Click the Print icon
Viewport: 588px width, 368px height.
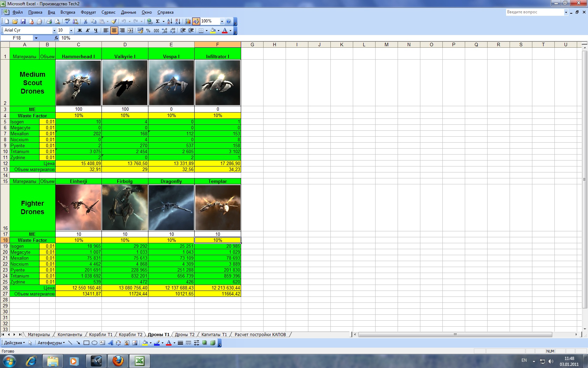(49, 21)
